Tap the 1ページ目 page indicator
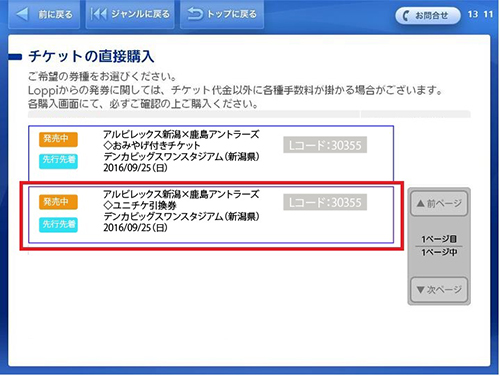Image resolution: width=500 pixels, height=376 pixels. 439,239
